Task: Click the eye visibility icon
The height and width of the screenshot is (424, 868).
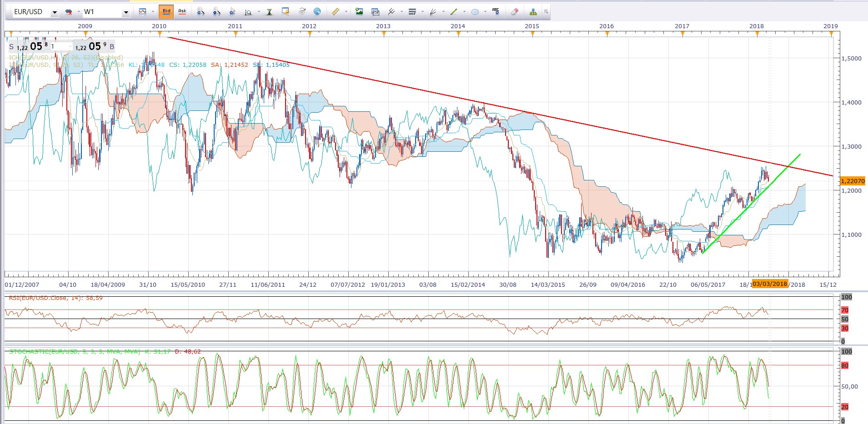Action: pos(302,12)
